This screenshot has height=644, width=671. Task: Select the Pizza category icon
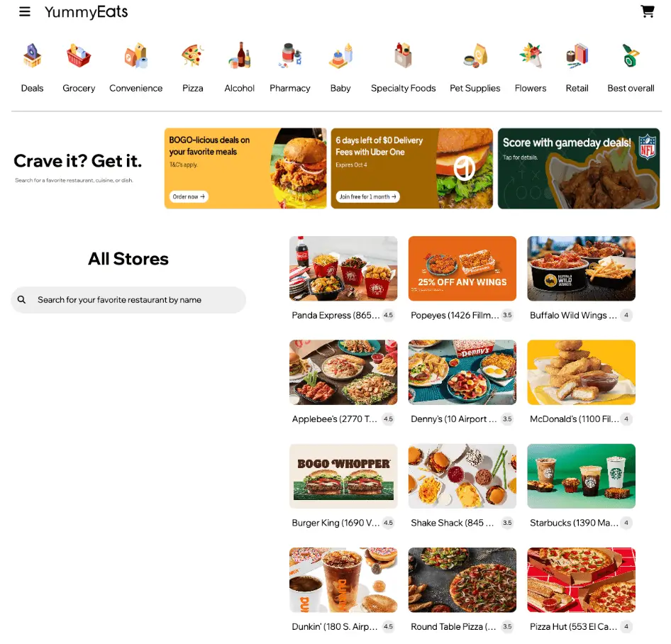[x=192, y=55]
